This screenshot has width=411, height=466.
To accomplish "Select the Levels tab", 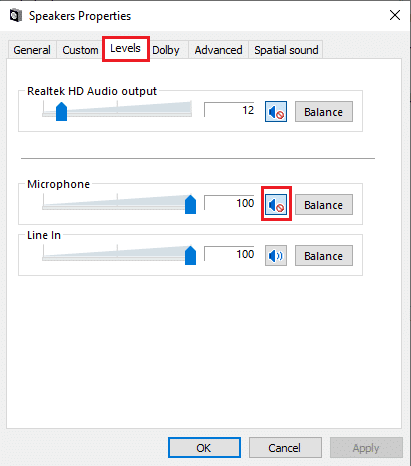I will coord(125,49).
